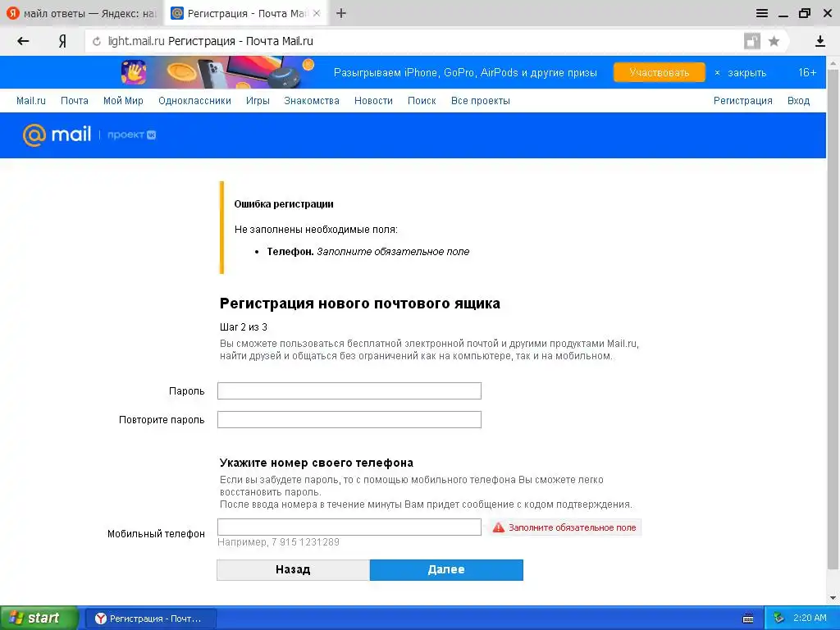840x630 pixels.
Task: Focus the Мобильный телефон input field
Action: (349, 527)
